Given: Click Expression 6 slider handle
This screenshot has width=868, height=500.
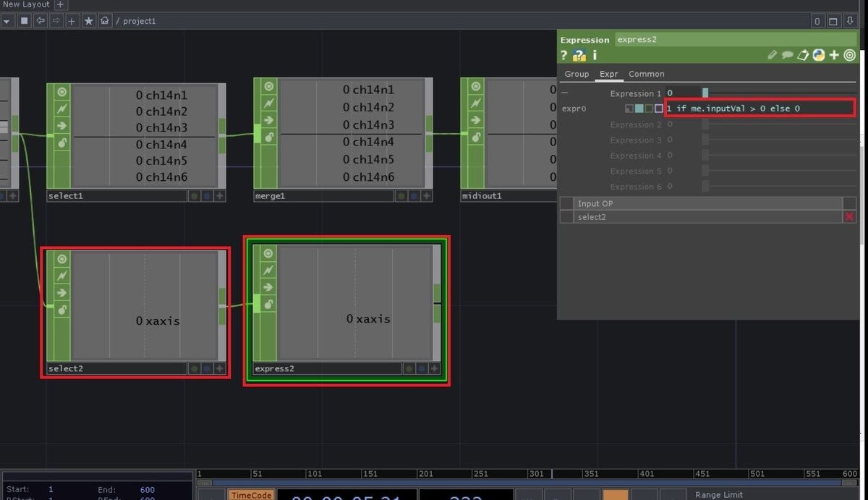Looking at the screenshot, I should click(x=705, y=187).
